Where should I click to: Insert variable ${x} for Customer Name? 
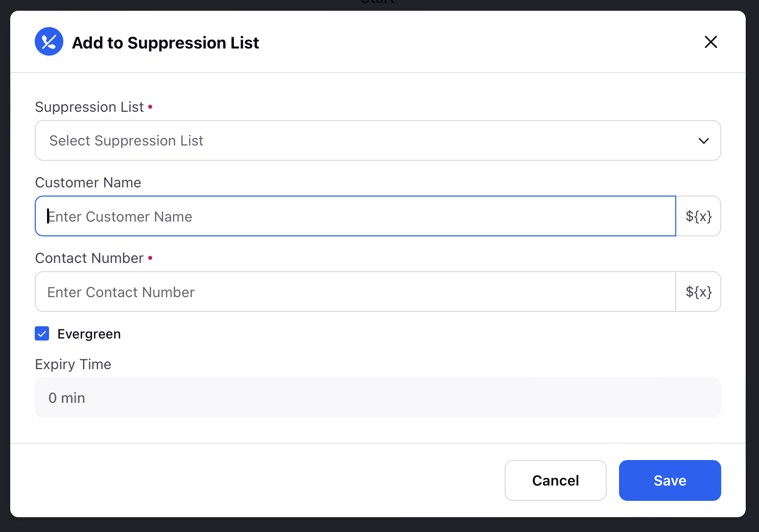tap(698, 216)
